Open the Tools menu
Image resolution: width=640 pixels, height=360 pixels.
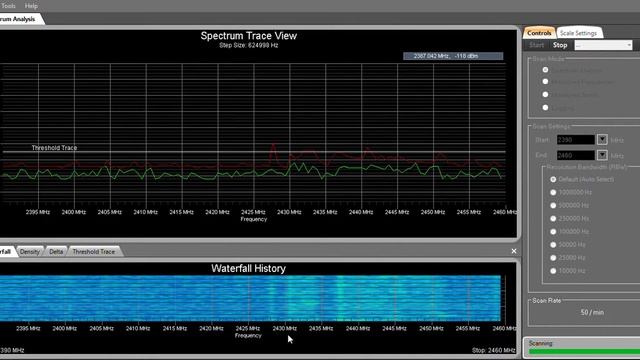pyautogui.click(x=8, y=6)
